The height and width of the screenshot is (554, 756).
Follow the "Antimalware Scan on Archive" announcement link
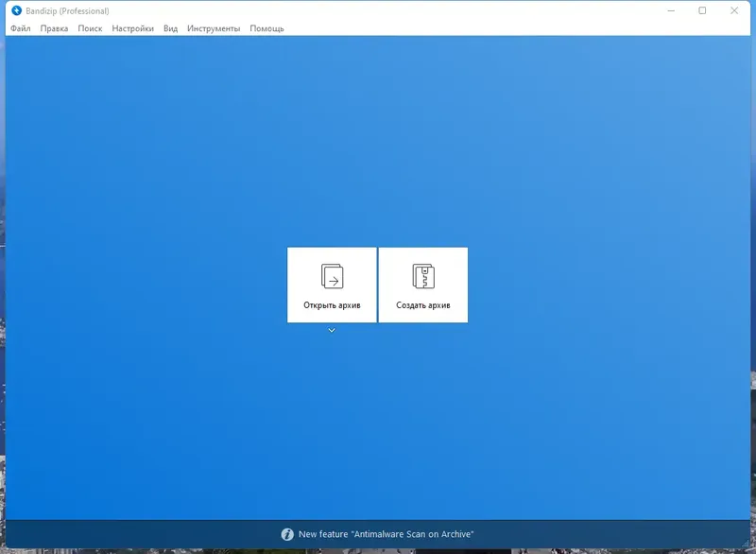click(387, 532)
